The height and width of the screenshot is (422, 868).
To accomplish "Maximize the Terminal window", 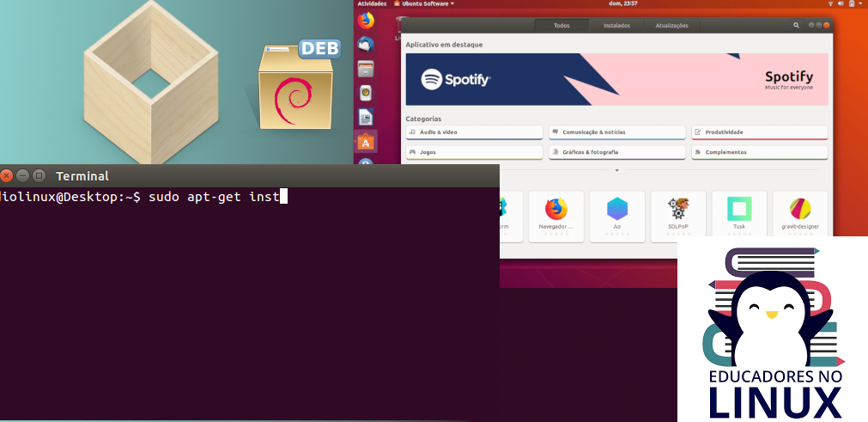I will (x=39, y=176).
